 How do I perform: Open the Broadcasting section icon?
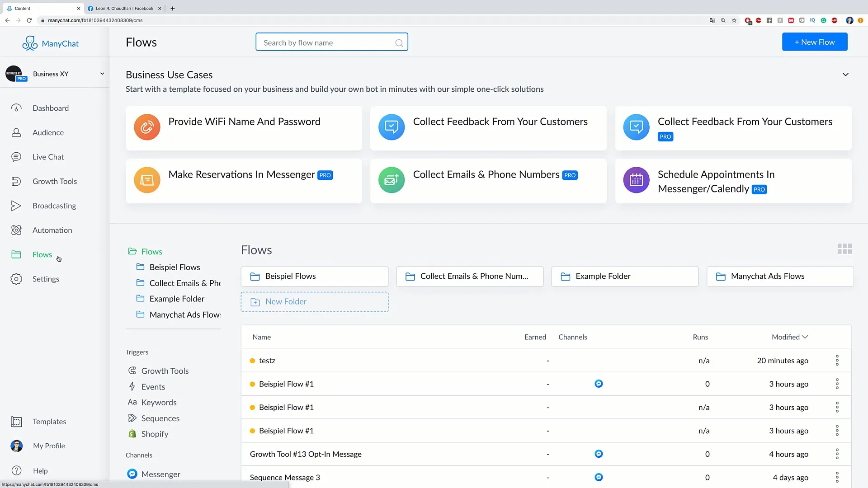pyautogui.click(x=16, y=205)
